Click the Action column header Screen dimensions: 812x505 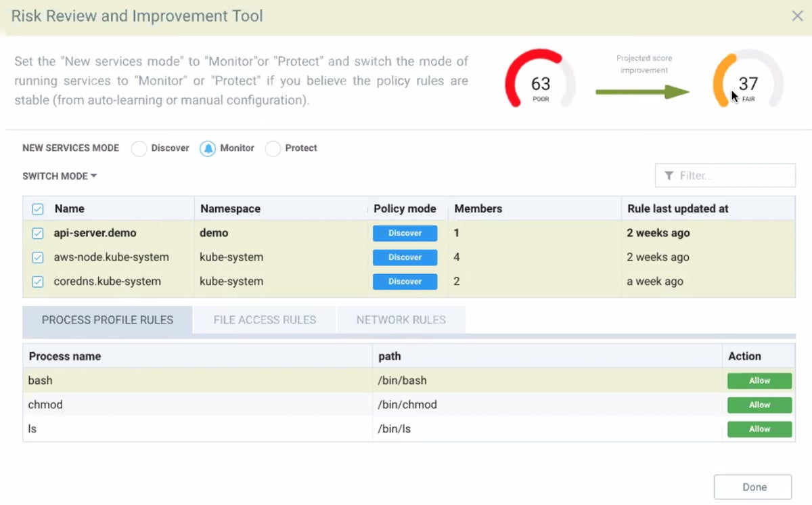pyautogui.click(x=744, y=356)
